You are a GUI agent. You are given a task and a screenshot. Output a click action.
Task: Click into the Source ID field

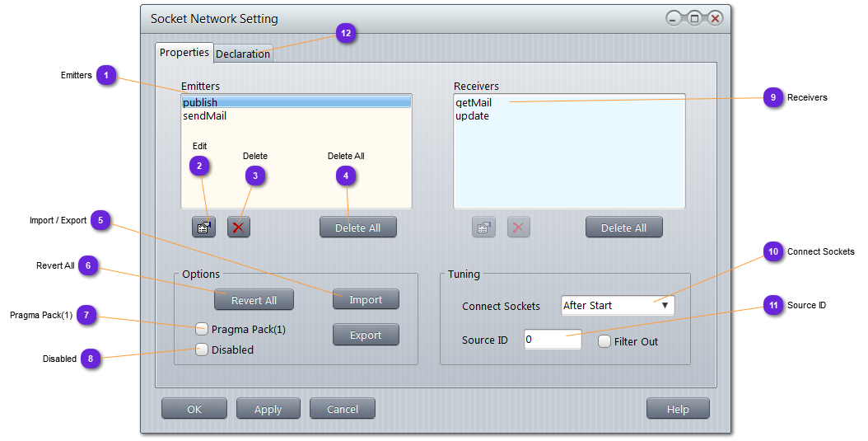coord(553,340)
